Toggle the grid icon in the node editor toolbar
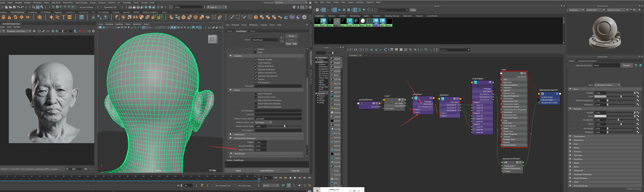644x192 pixels. 422,50
